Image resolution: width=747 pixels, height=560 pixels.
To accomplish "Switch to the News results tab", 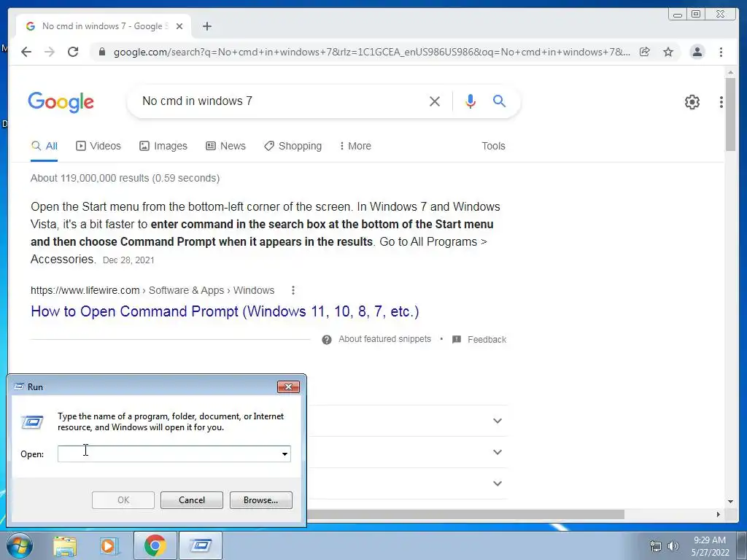I will pos(225,146).
